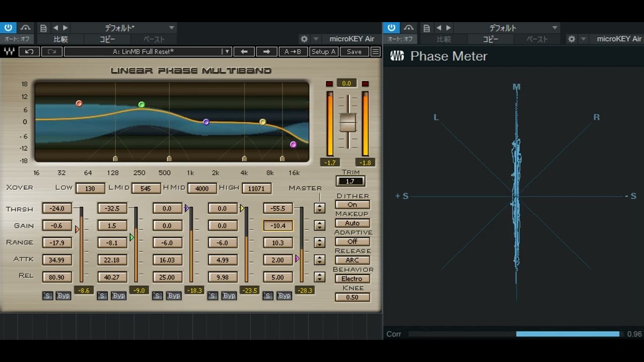Click Master Rel up/down stepper
The image size is (644, 362).
[x=319, y=277]
